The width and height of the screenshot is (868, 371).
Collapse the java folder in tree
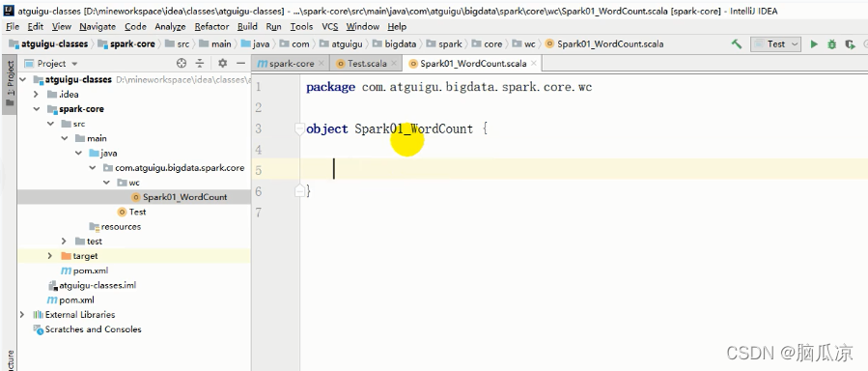pyautogui.click(x=78, y=153)
